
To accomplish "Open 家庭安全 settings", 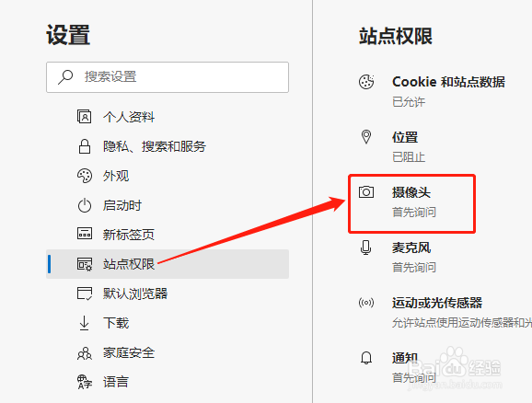I will [129, 352].
